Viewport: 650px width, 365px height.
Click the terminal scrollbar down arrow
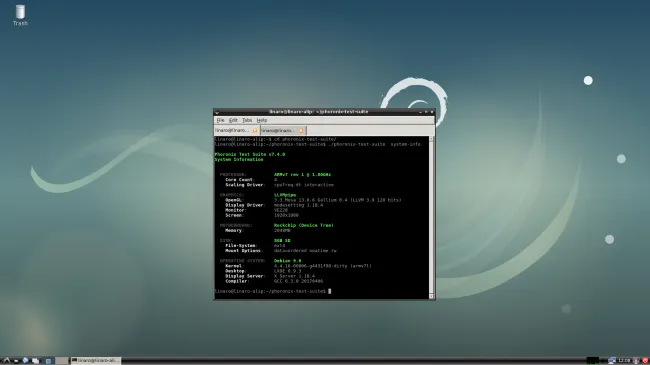(432, 296)
